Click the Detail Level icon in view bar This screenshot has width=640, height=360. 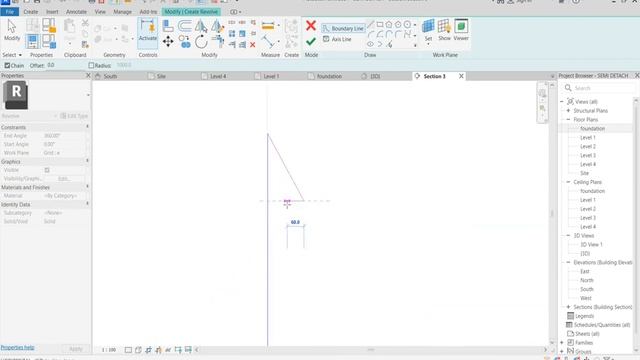pos(128,350)
